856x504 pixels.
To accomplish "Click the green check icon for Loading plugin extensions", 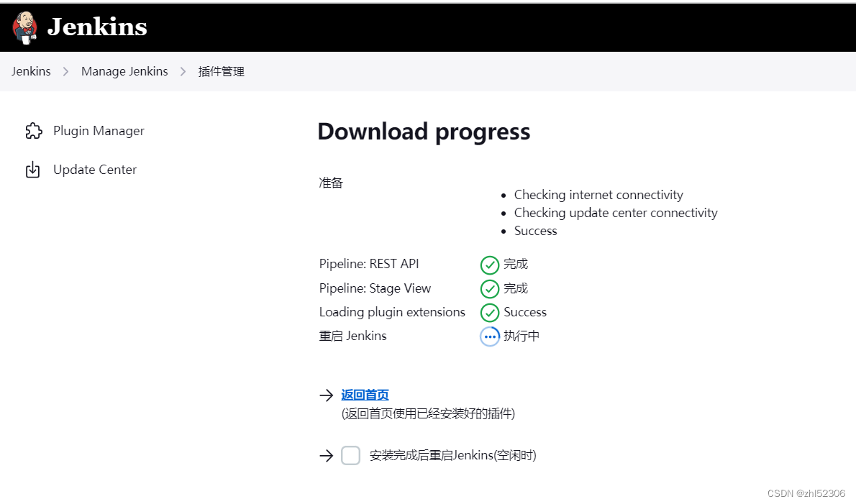I will pyautogui.click(x=490, y=313).
